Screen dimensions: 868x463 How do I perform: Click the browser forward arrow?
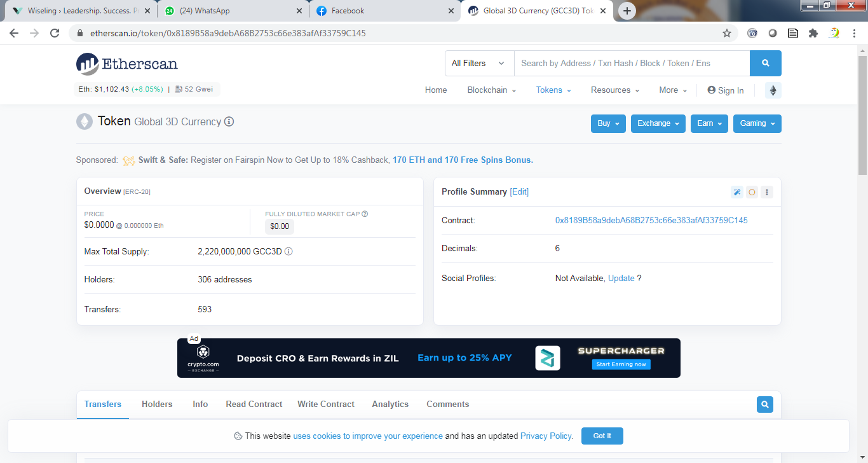[34, 33]
